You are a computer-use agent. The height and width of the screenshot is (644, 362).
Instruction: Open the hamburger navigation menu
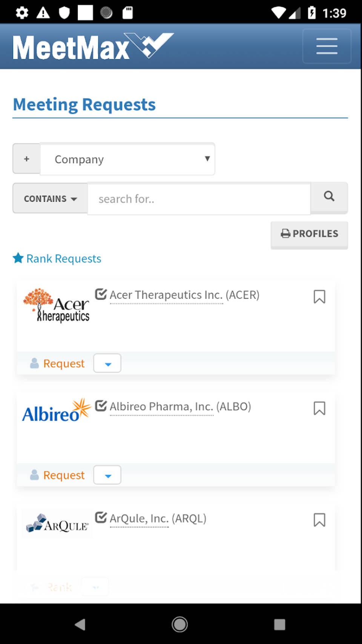(327, 46)
